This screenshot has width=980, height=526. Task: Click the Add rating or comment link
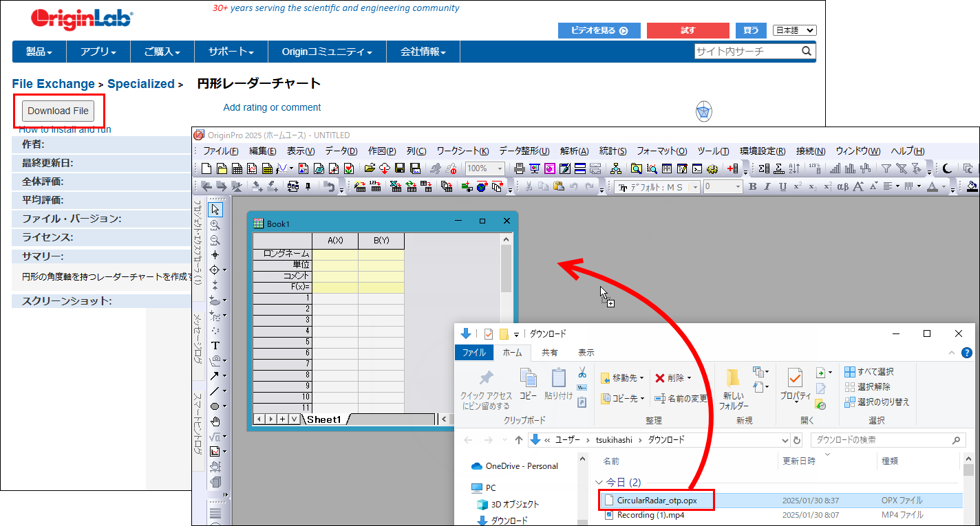pos(272,107)
